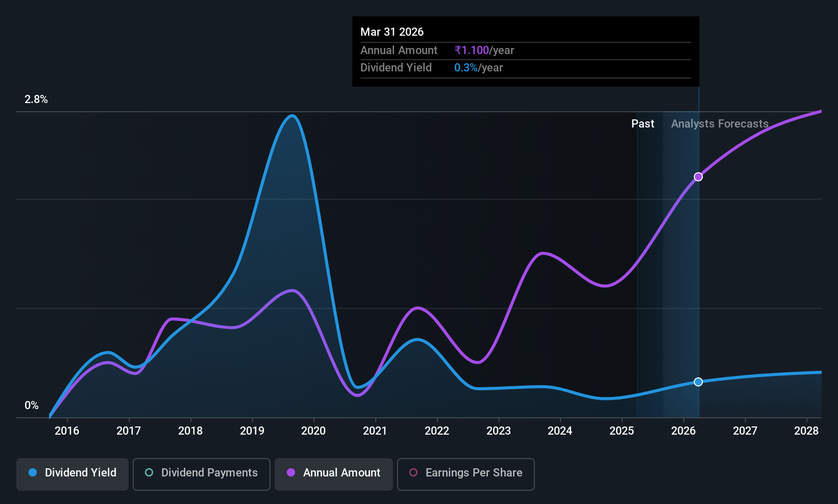Image resolution: width=838 pixels, height=504 pixels.
Task: Click the 2023 x-axis label
Action: tap(499, 431)
